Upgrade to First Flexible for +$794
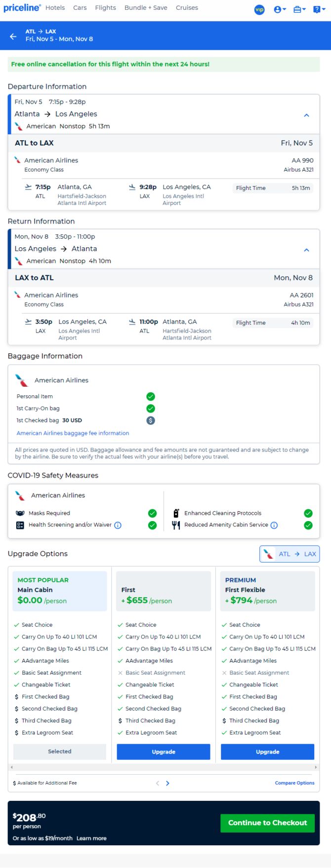This screenshot has height=868, width=331. pyautogui.click(x=267, y=752)
